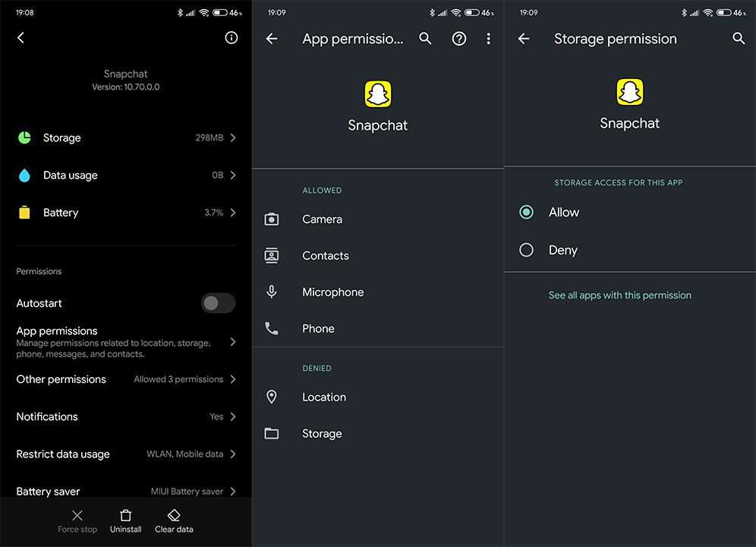Screen dimensions: 756x547
Task: Tap the 'Allowed 3 permissions' value
Action: pos(178,379)
